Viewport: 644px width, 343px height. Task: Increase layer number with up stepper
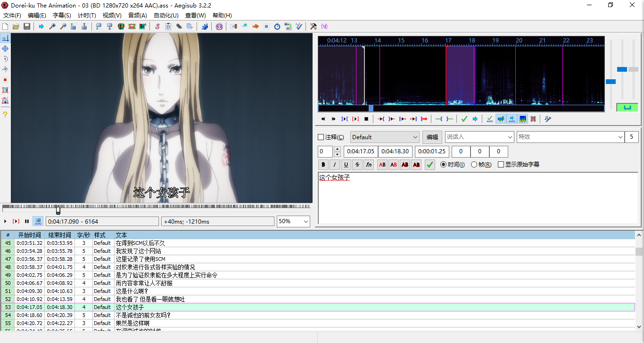click(337, 149)
